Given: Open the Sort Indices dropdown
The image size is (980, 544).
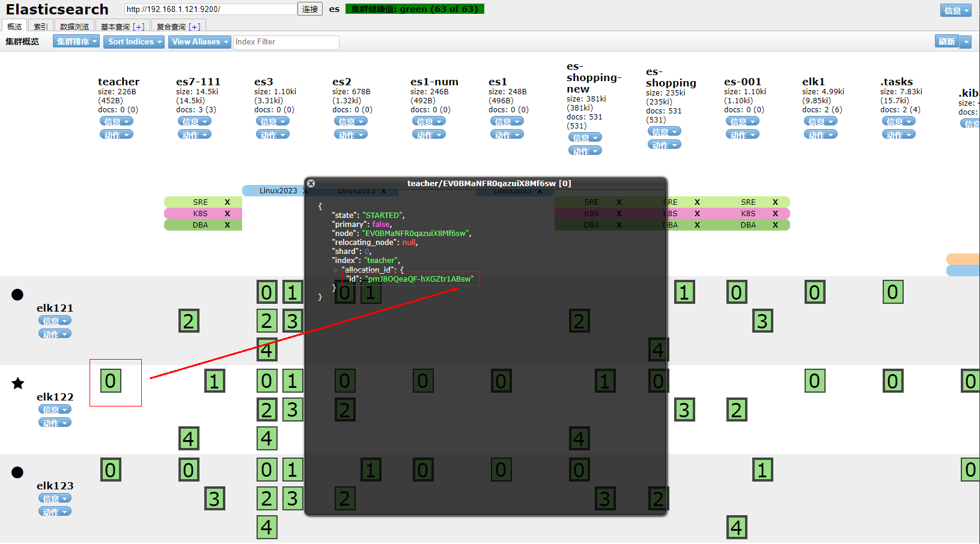Looking at the screenshot, I should pyautogui.click(x=133, y=41).
